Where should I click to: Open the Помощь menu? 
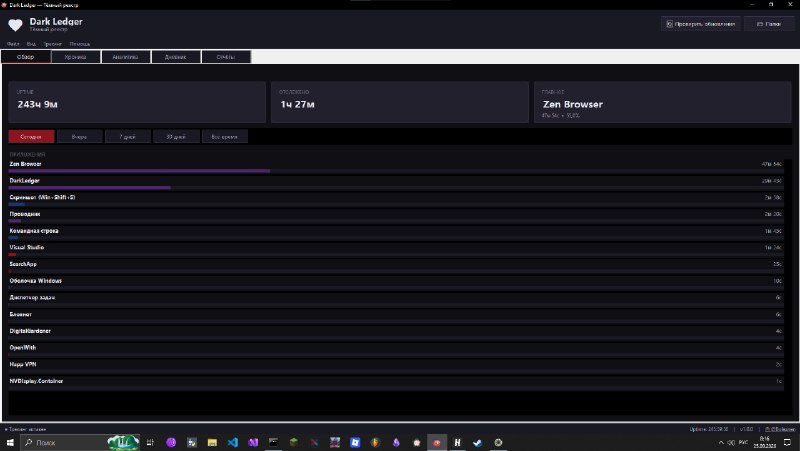pos(80,44)
